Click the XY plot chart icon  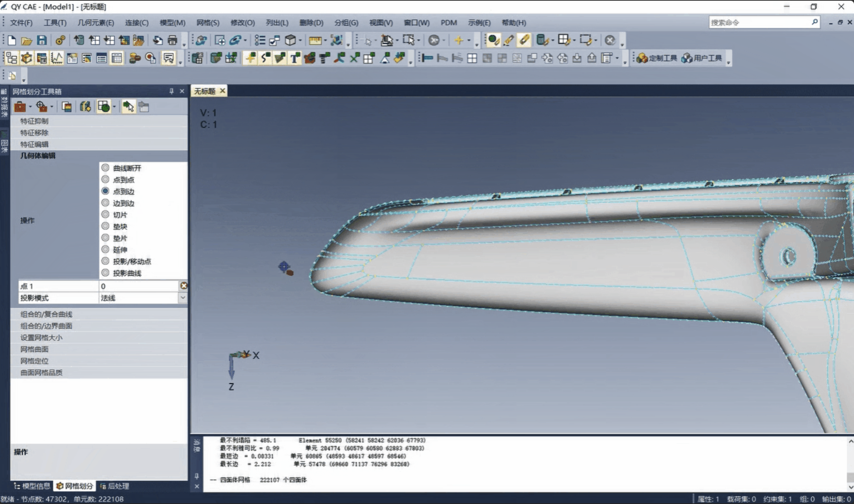click(x=57, y=58)
